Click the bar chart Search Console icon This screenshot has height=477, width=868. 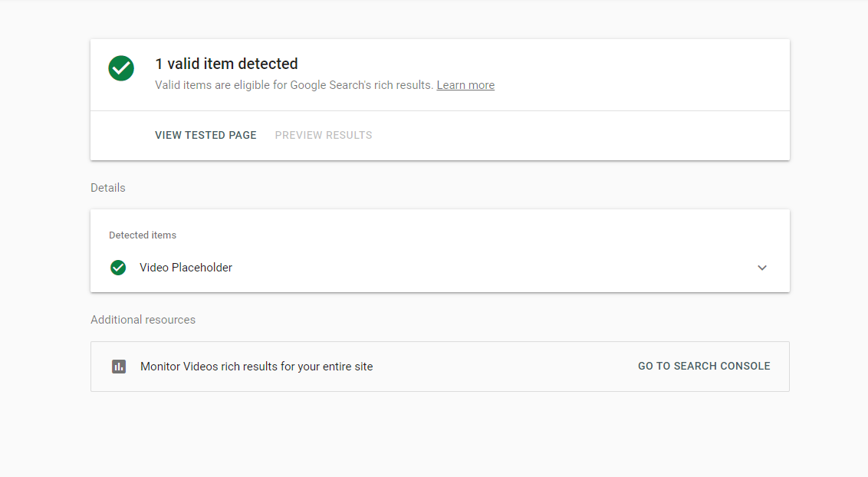point(119,367)
